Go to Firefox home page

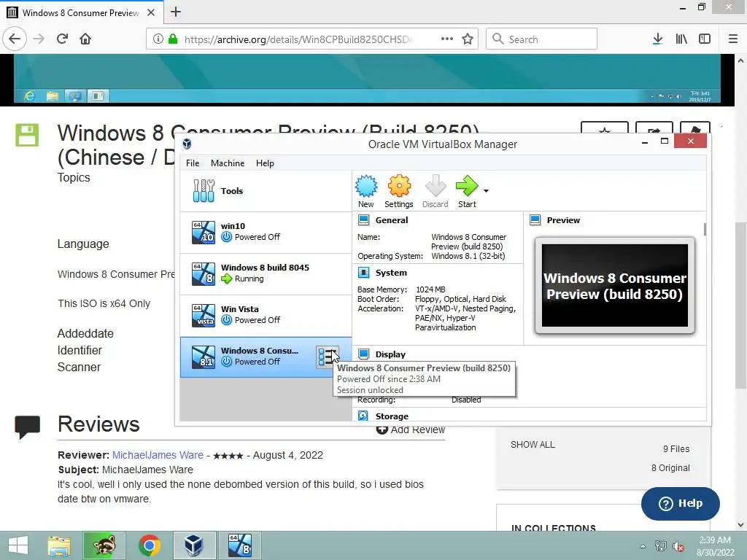coord(85,39)
